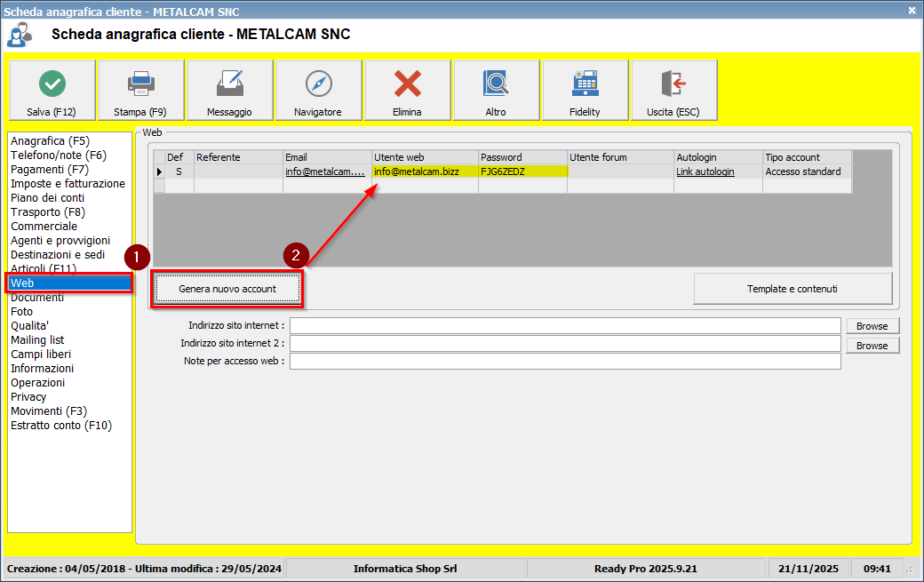This screenshot has width=924, height=582.
Task: Open the Altro magnifier button
Action: (x=496, y=90)
